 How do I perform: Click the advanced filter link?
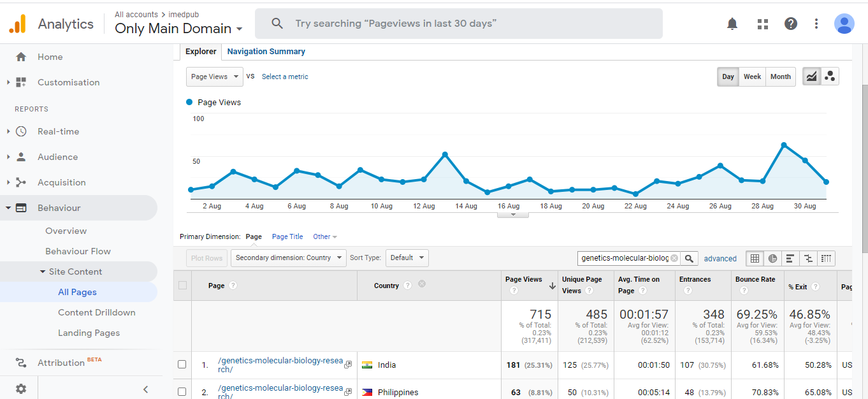(720, 259)
